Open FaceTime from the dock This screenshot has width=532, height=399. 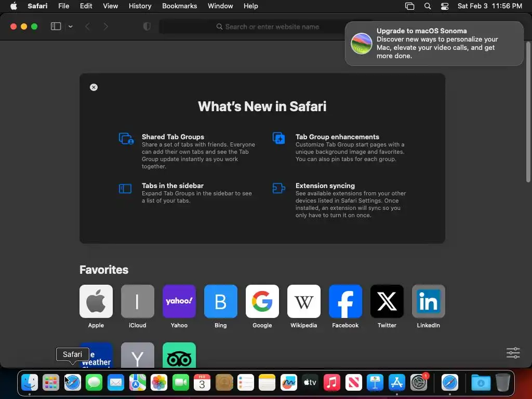pos(180,383)
